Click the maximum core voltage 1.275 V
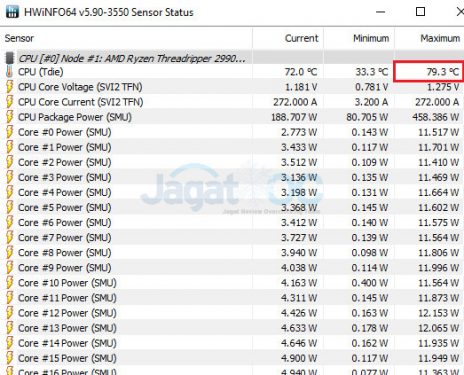This screenshot has height=375, width=464. pyautogui.click(x=443, y=87)
